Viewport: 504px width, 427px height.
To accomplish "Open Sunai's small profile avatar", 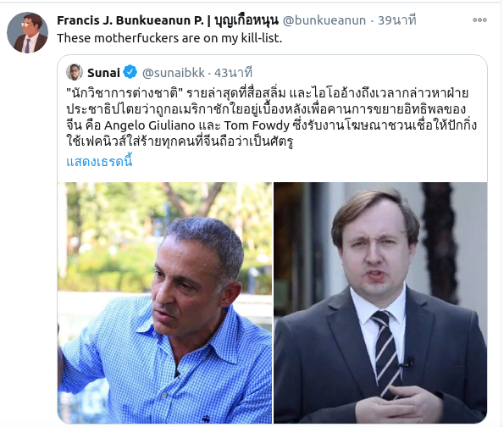I will [75, 72].
